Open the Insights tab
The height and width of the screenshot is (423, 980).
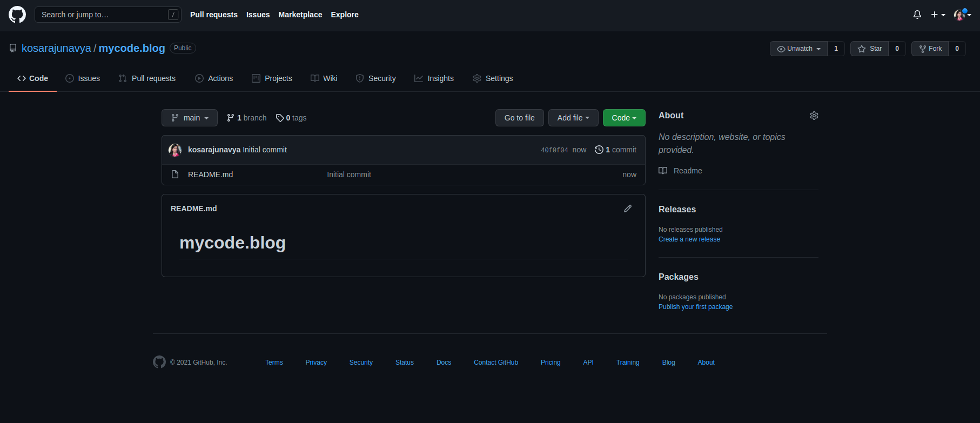(434, 78)
